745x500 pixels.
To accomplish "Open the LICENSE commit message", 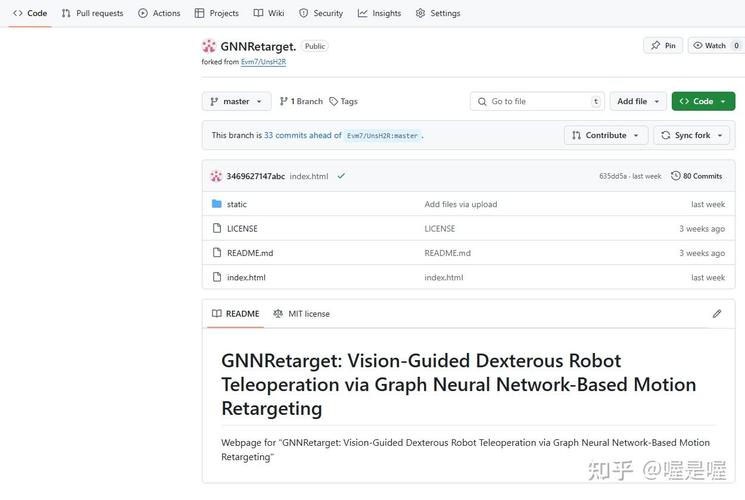I will [439, 229].
